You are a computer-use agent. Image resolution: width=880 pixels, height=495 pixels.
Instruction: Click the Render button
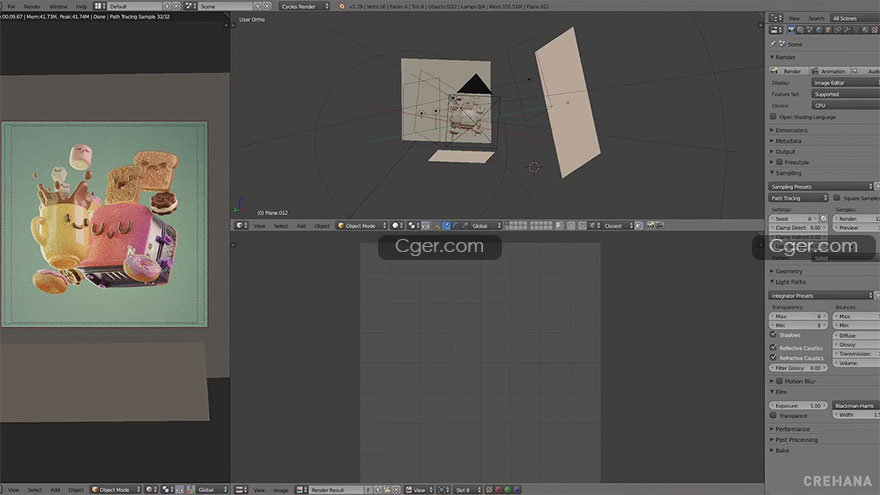click(x=788, y=71)
